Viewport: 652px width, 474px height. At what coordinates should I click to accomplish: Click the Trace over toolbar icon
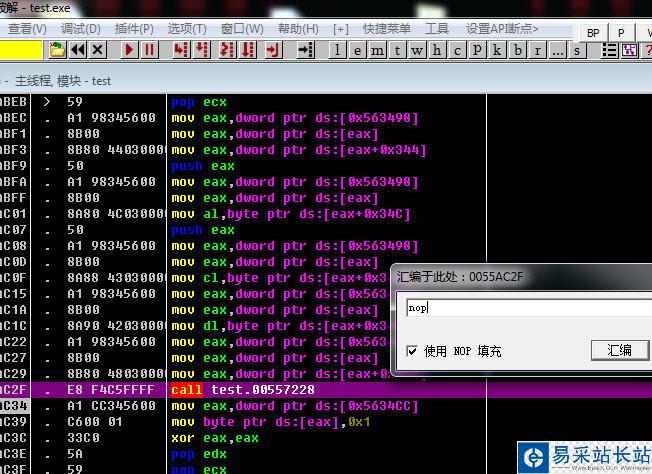pos(248,50)
